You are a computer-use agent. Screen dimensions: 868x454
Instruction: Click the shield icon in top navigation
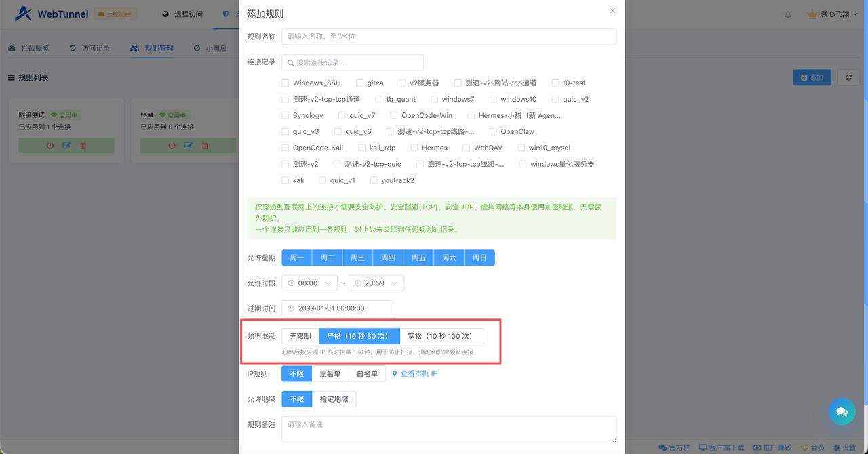(226, 14)
